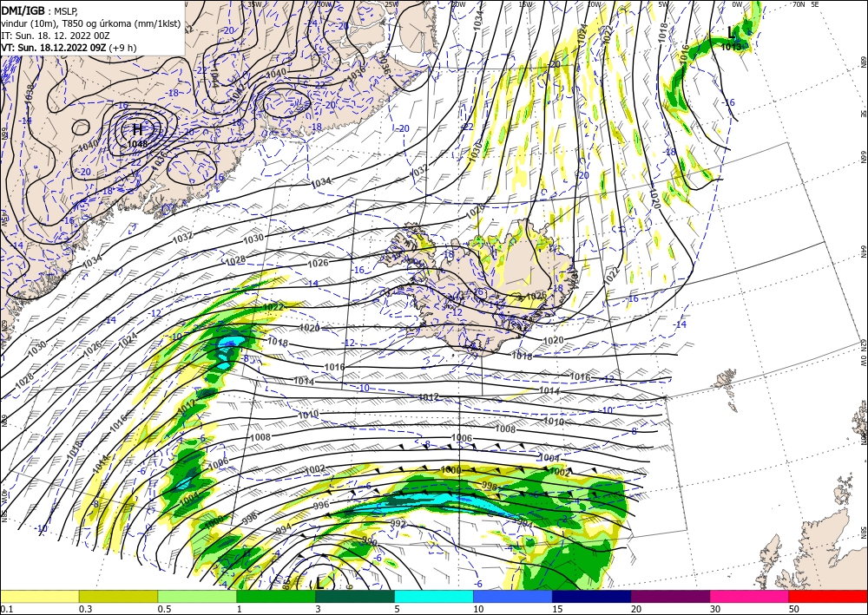Click the H high-pressure marker over Greenland
The height and width of the screenshot is (615, 868).
pyautogui.click(x=137, y=130)
